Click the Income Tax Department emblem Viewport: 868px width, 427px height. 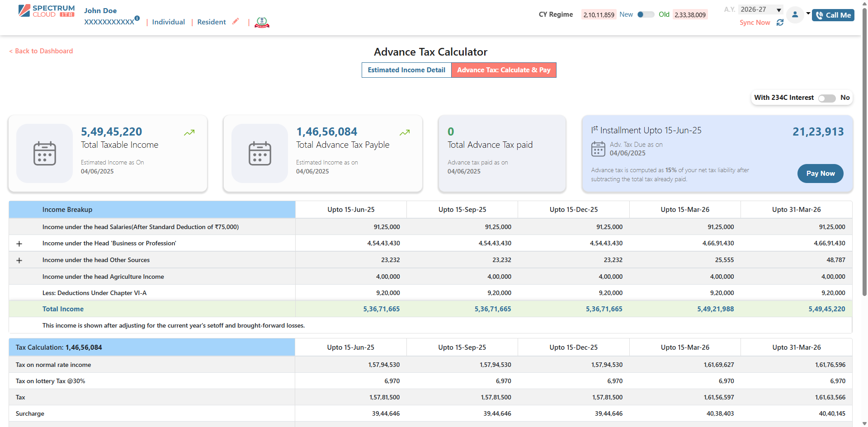262,22
